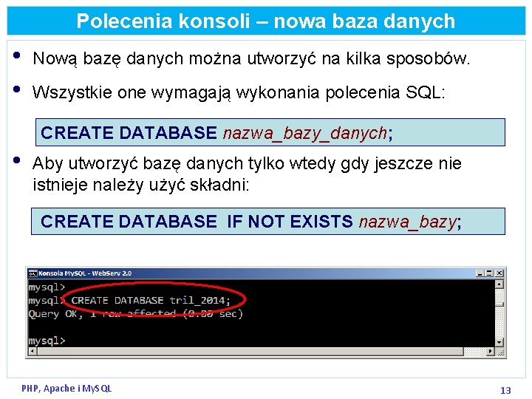Click the CREATE DATABASE IF NOT EXISTS code box
The height and width of the screenshot is (399, 532).
(x=268, y=221)
